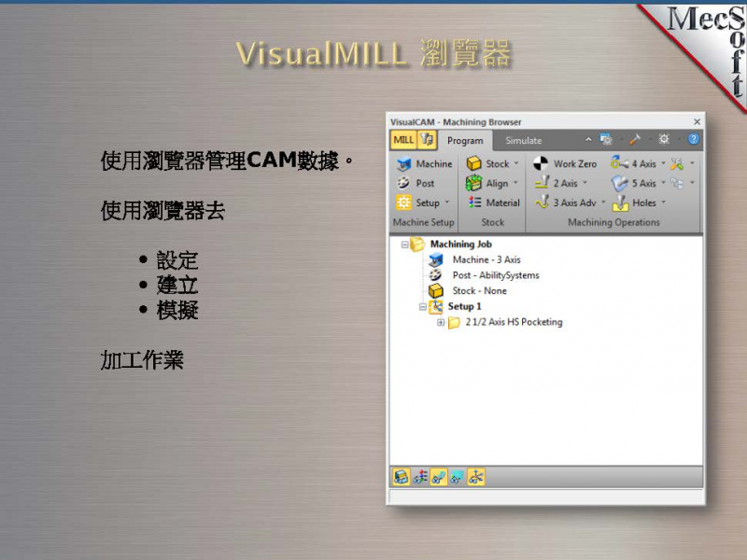Expand the 2 1/2 Axis HS Pocketing folder
The image size is (747, 560).
442,322
